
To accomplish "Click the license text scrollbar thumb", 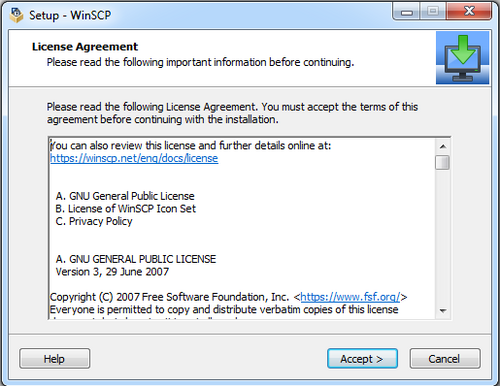I will [443, 163].
